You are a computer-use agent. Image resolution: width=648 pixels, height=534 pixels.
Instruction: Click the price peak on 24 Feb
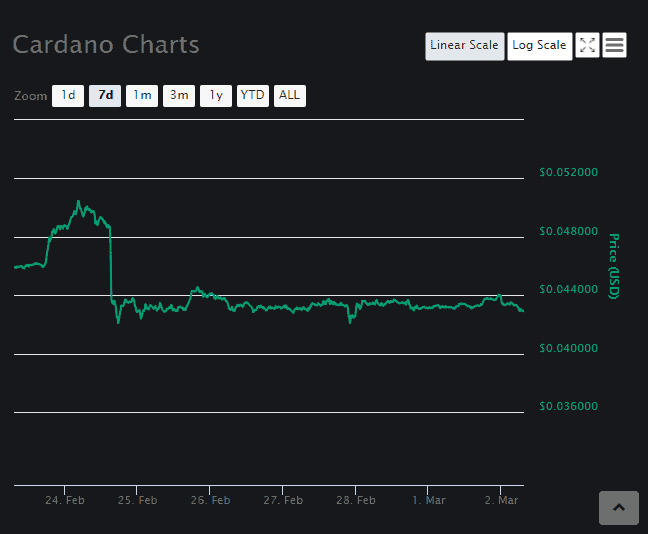pos(78,202)
